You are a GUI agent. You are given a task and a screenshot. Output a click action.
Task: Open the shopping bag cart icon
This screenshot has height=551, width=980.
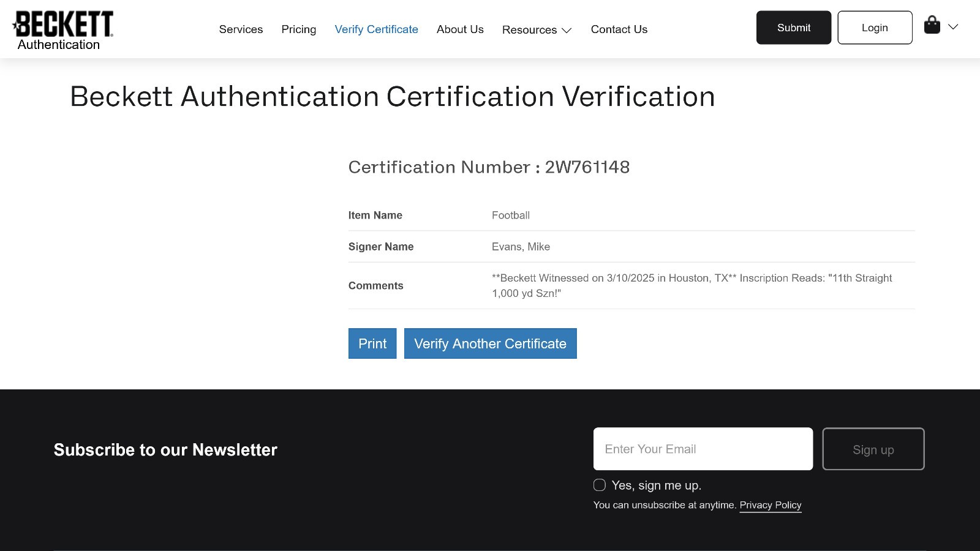932,26
